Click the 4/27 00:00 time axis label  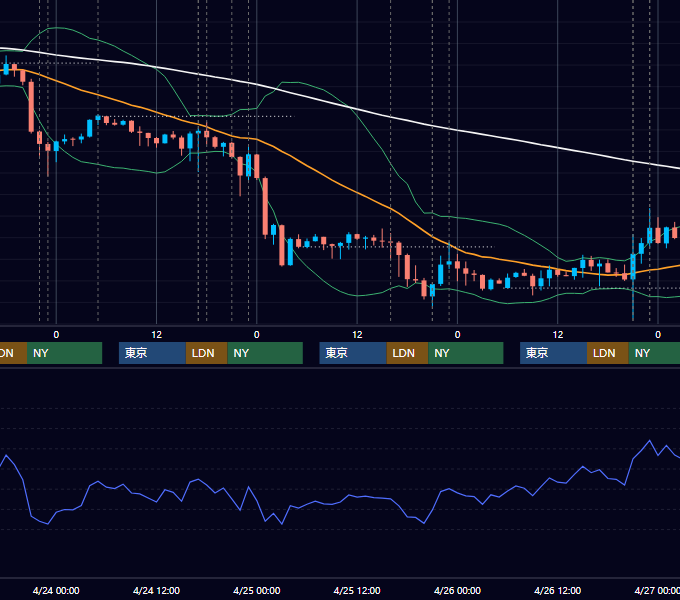(x=657, y=590)
